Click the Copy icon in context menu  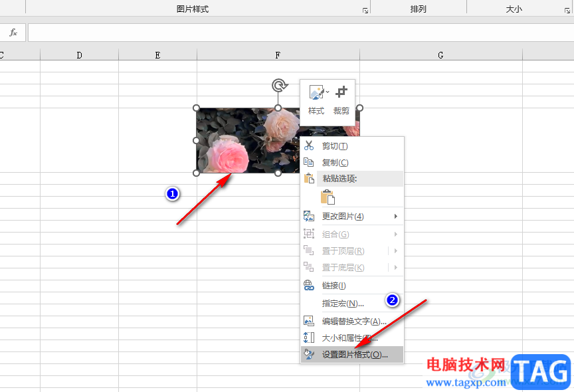pos(309,162)
